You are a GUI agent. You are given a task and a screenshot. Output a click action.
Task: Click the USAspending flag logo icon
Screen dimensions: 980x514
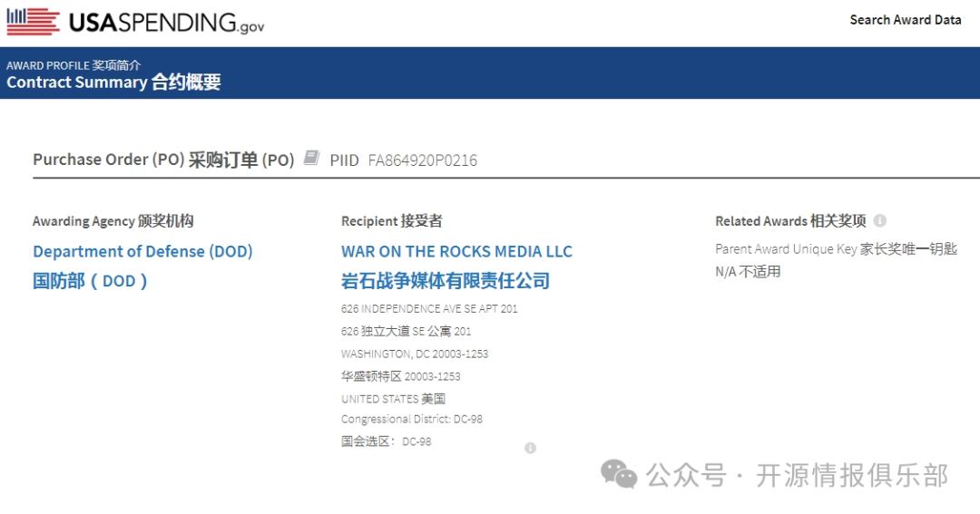(33, 22)
